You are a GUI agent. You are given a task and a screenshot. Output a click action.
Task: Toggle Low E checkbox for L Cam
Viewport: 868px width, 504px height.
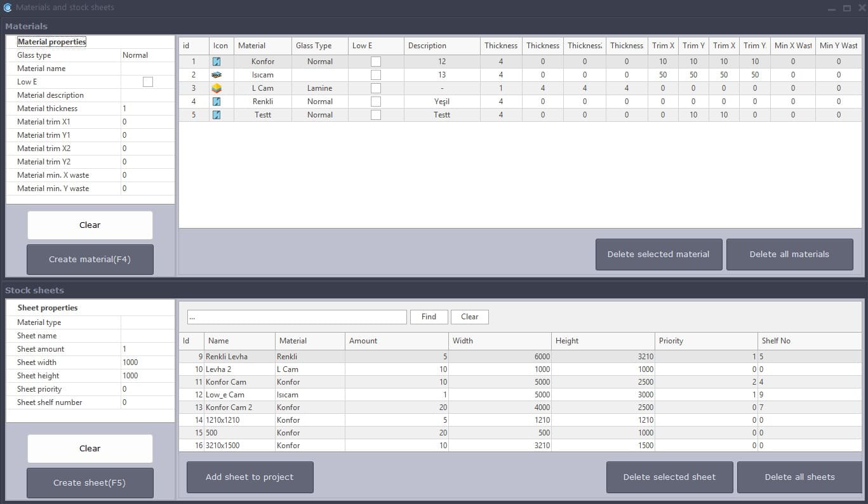point(375,88)
